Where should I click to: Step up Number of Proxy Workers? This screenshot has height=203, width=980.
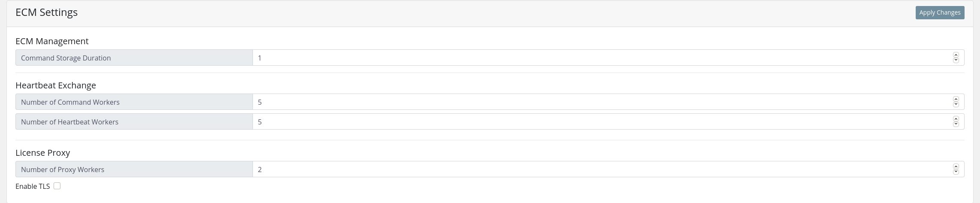pos(956,167)
